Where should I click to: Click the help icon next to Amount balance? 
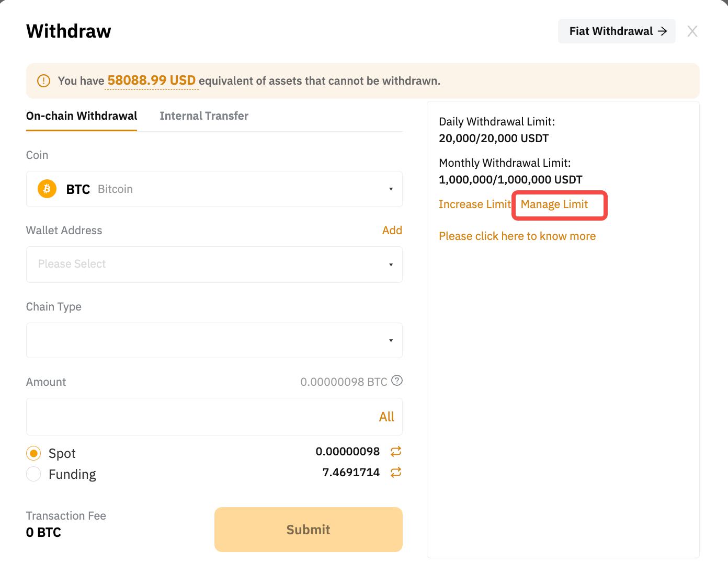(x=397, y=381)
